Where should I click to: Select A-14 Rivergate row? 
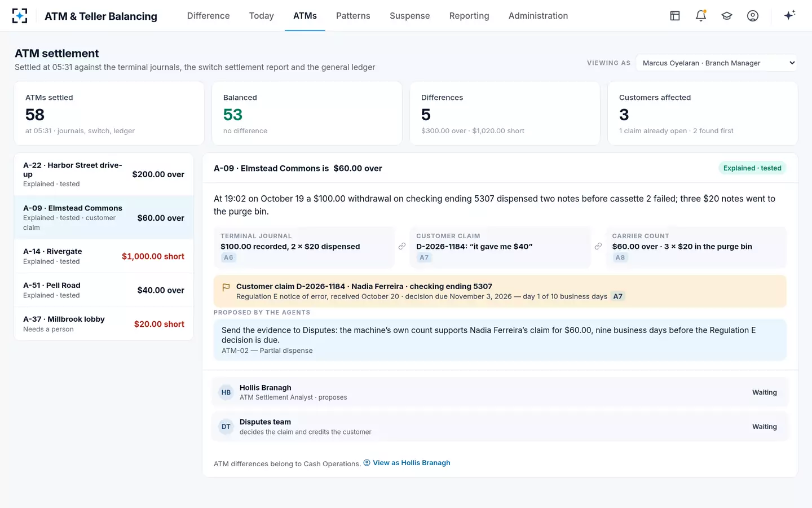(x=104, y=256)
